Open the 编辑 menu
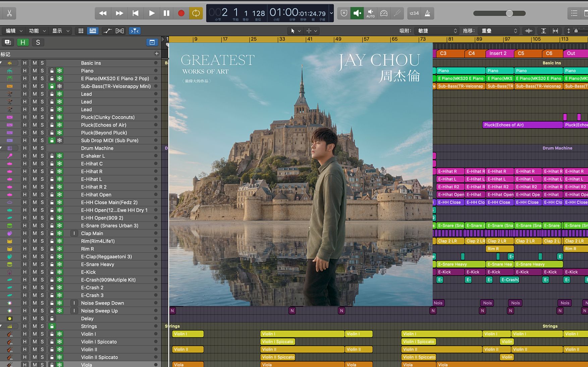 (x=14, y=31)
